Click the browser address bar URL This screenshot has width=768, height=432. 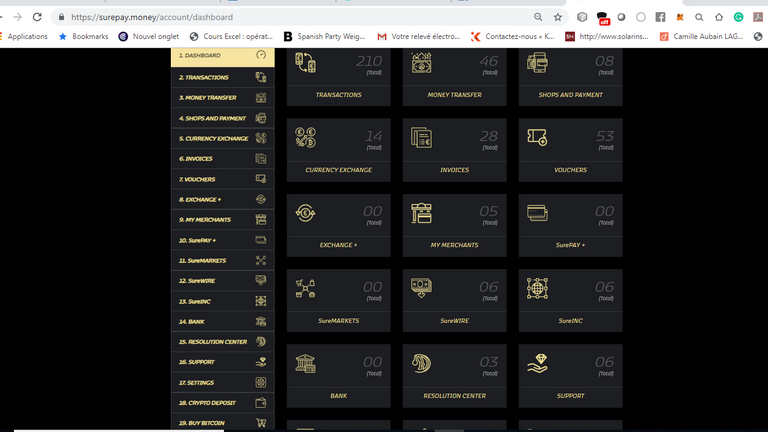tap(152, 17)
